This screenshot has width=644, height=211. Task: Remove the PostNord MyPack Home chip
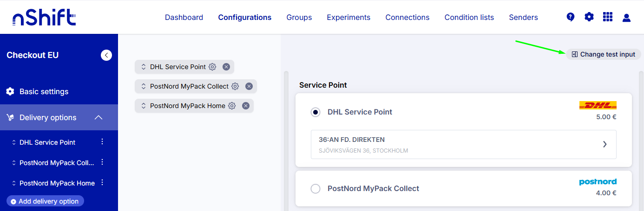point(246,106)
